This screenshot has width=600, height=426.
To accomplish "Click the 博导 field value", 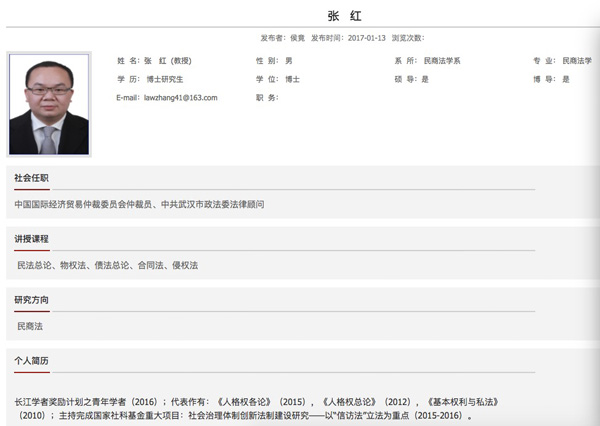I will [565, 79].
